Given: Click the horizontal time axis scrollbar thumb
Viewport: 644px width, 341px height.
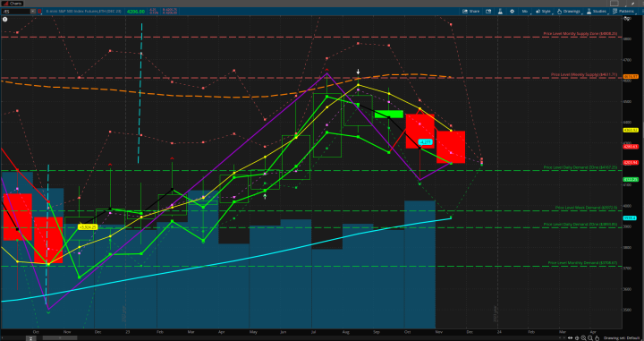Looking at the screenshot, I should [x=61, y=338].
